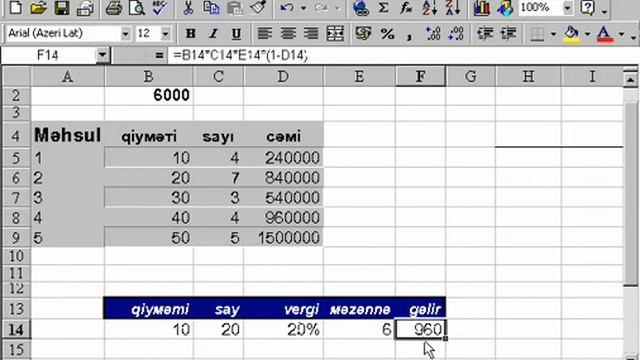
Task: Increase cell indent
Action: 508,33
